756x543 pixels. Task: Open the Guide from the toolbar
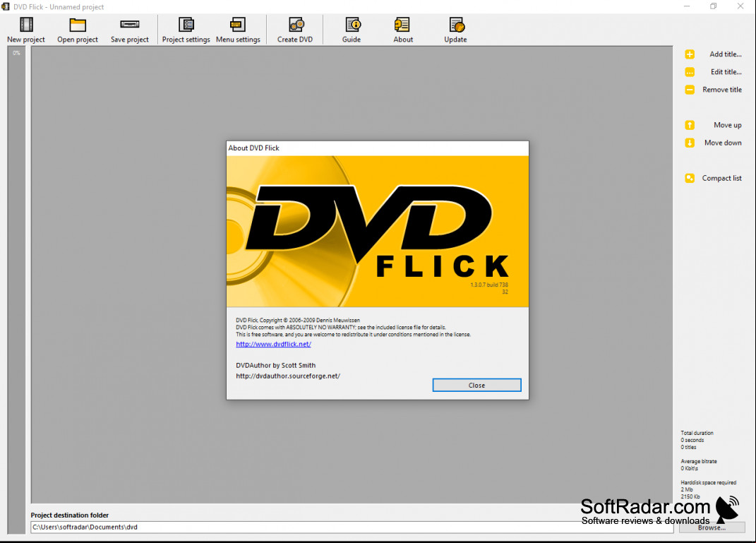tap(353, 25)
